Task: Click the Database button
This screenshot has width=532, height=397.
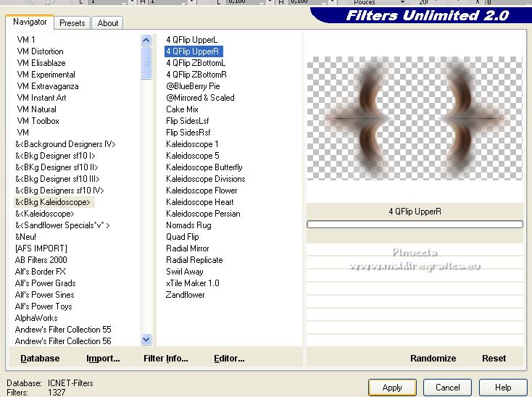Action: pos(40,359)
